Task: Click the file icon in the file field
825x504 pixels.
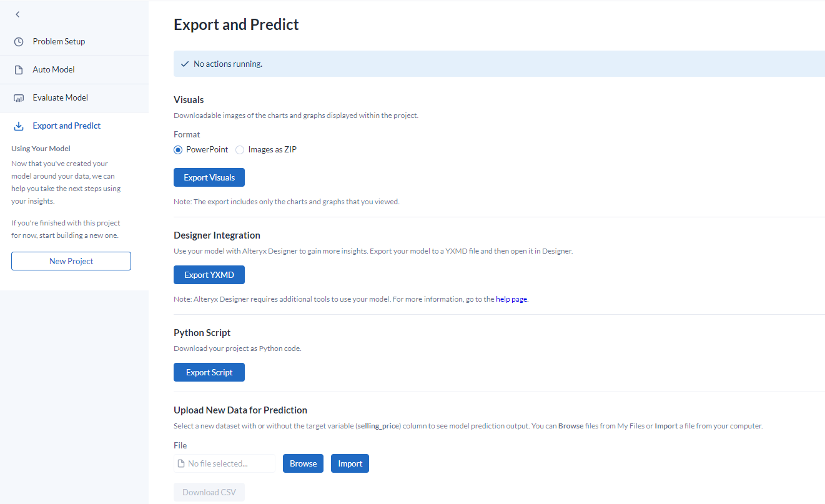Action: click(x=182, y=463)
